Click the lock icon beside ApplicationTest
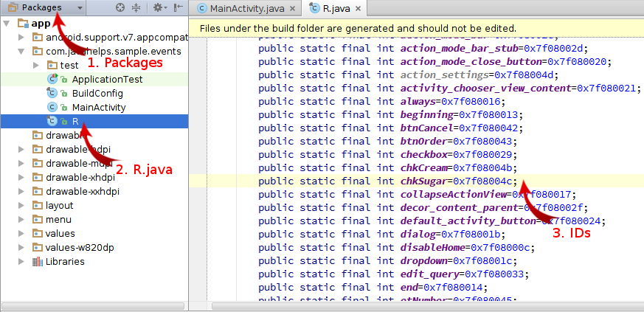644x312 pixels. (x=63, y=80)
